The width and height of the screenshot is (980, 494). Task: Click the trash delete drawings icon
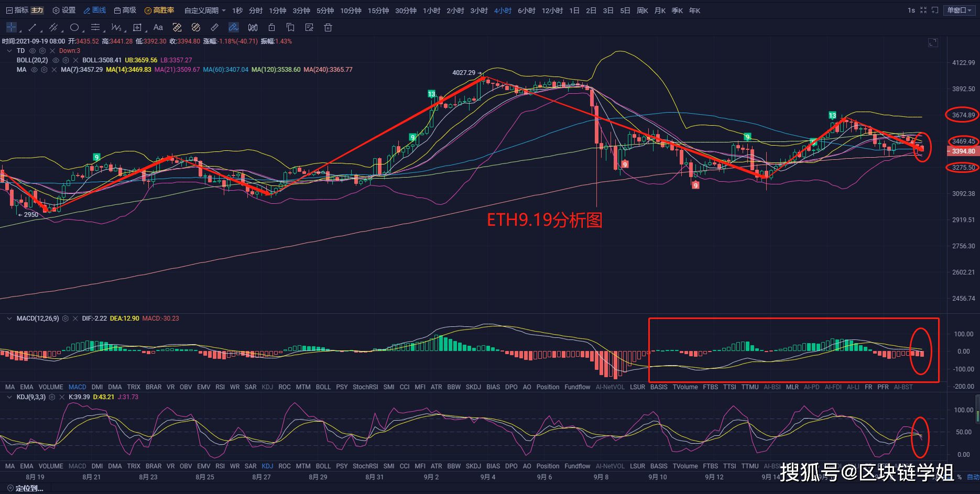pyautogui.click(x=328, y=27)
